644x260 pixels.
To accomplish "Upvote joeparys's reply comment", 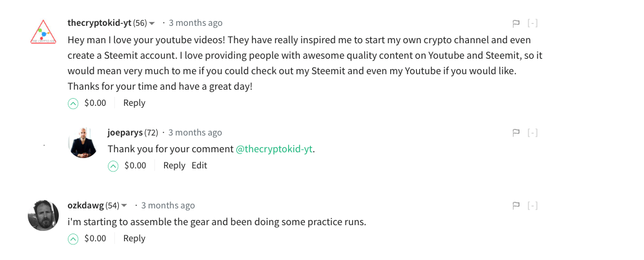I will (x=113, y=166).
